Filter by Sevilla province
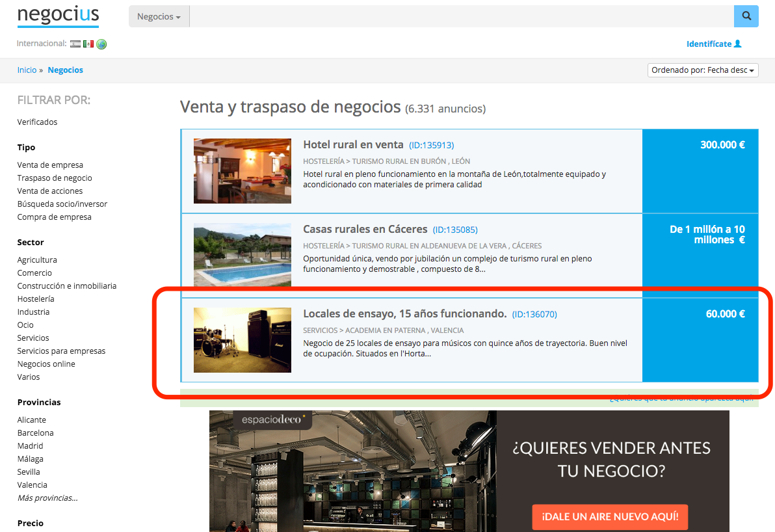The width and height of the screenshot is (775, 532). pos(29,472)
